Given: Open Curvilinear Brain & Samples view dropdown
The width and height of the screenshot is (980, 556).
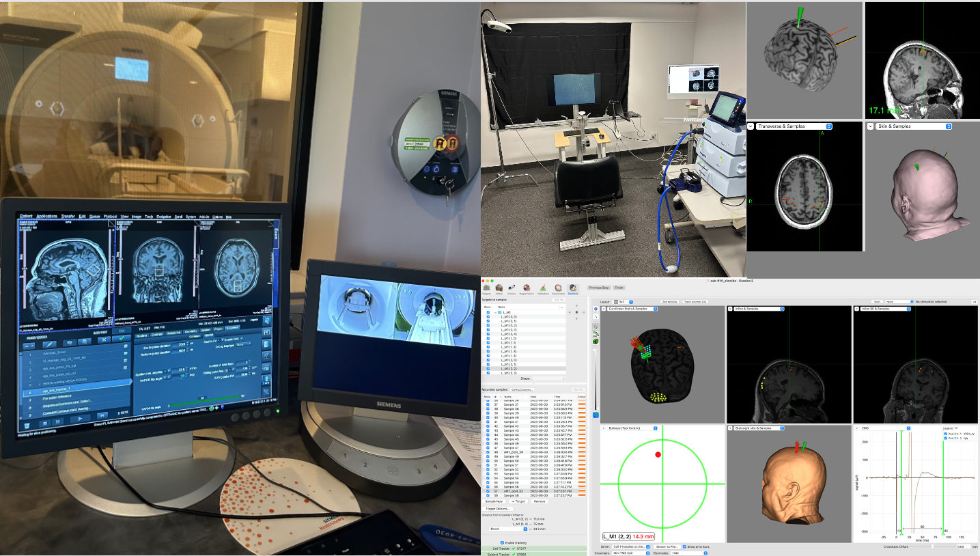Looking at the screenshot, I should tap(632, 309).
